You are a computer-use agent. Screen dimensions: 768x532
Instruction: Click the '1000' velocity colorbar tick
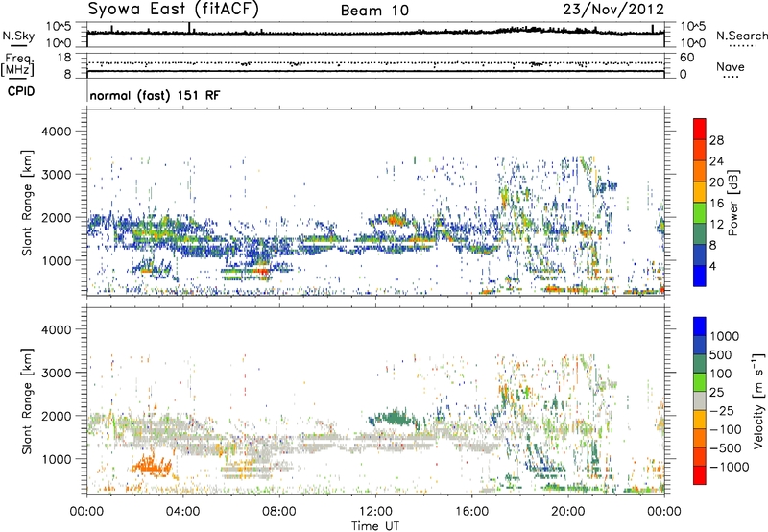point(724,336)
